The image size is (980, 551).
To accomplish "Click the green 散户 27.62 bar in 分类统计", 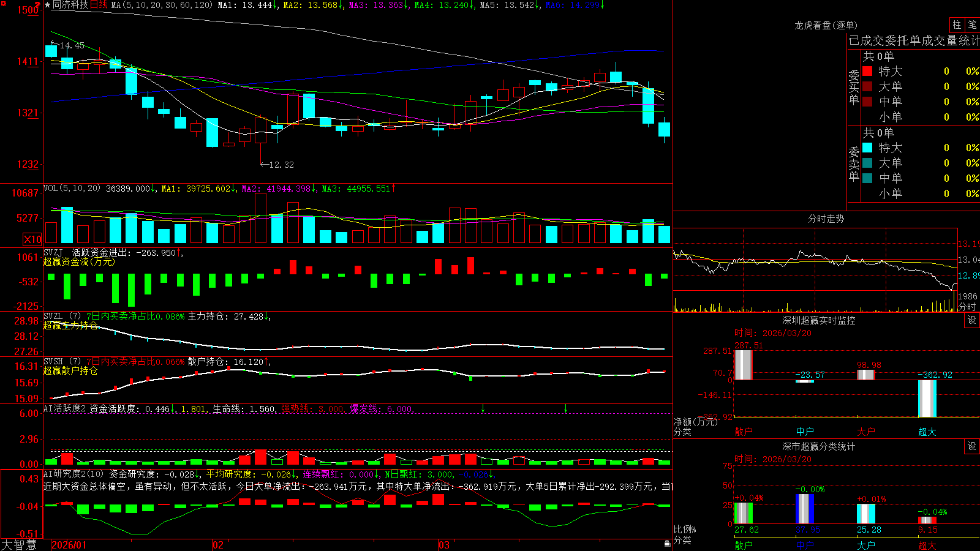I will tap(744, 513).
